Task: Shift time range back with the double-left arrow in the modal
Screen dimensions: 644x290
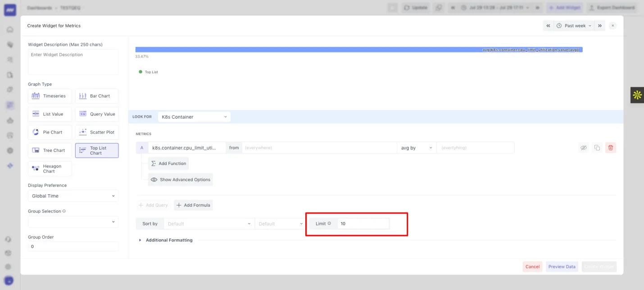Action: click(548, 26)
